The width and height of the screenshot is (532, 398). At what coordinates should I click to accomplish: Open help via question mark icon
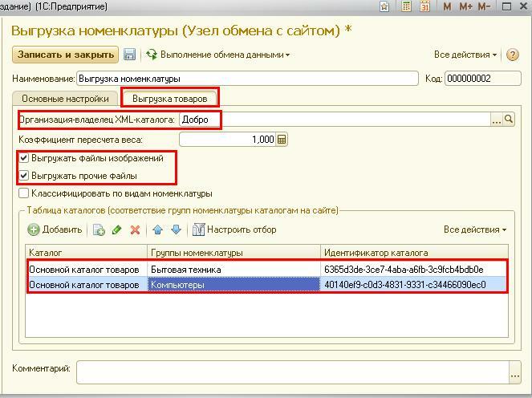(513, 55)
